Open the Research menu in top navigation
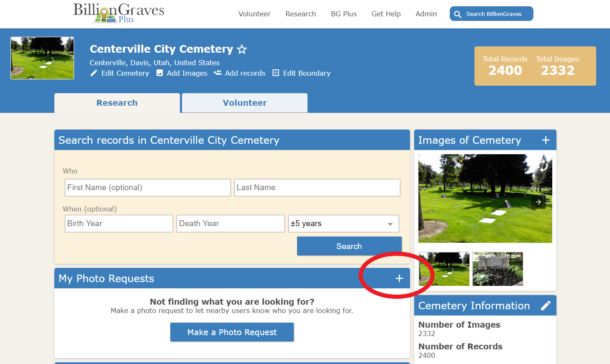The width and height of the screenshot is (610, 364). 300,14
